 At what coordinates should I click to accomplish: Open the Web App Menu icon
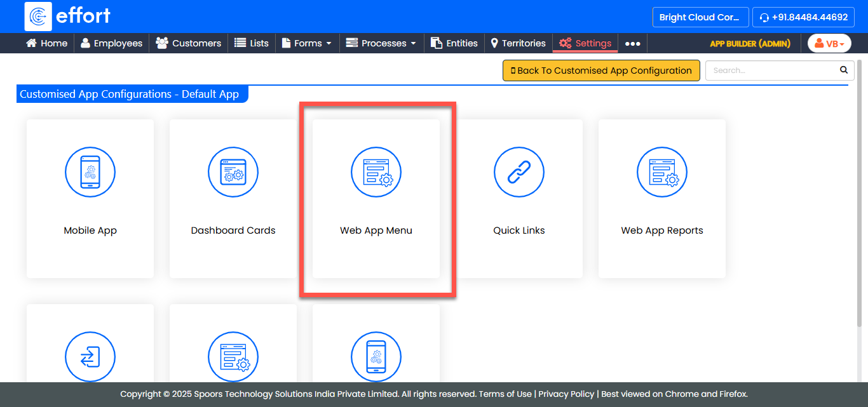click(376, 172)
